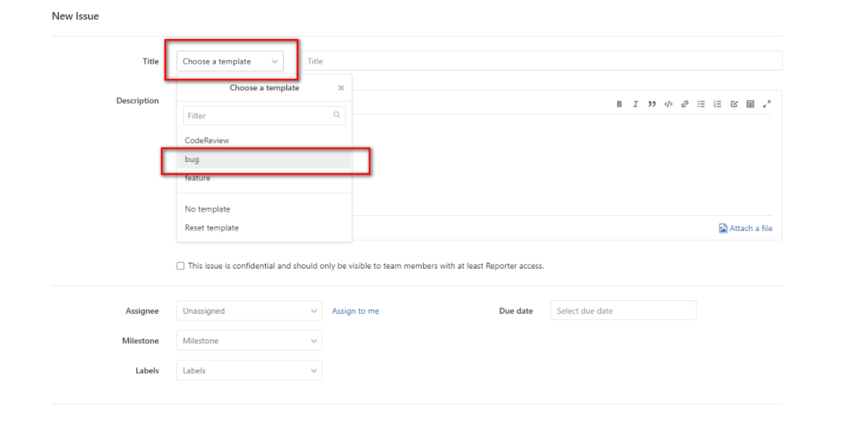The width and height of the screenshot is (868, 444).
Task: Add a task list
Action: point(734,104)
